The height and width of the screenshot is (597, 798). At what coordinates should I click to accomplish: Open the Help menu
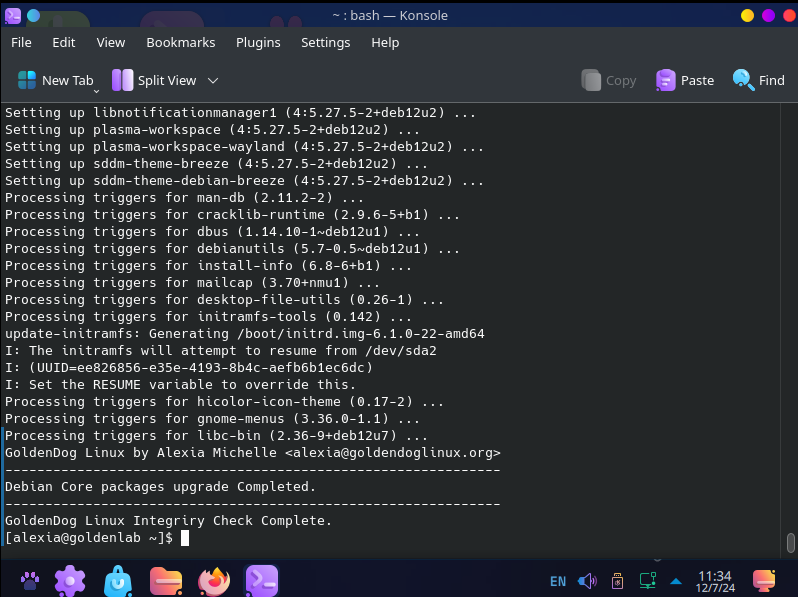(385, 43)
